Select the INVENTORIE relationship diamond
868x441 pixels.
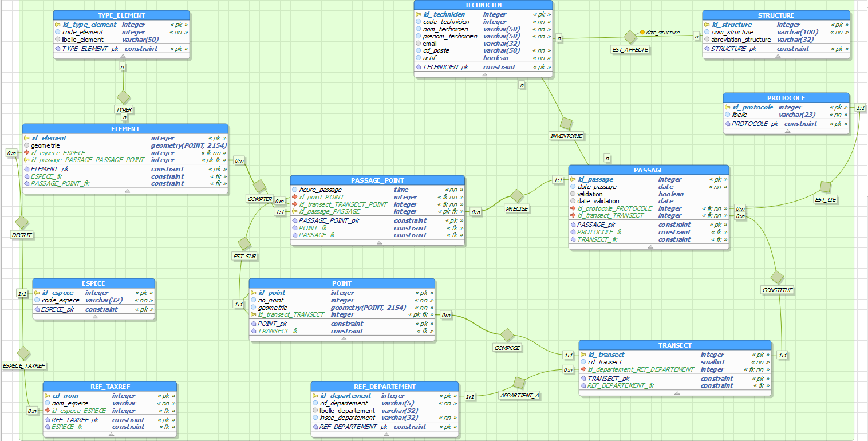(x=566, y=124)
